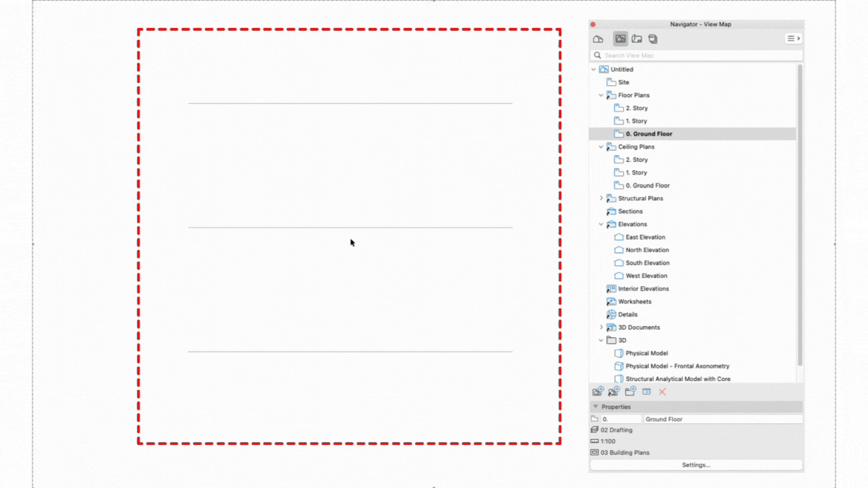The width and height of the screenshot is (868, 488).
Task: Click the Search View Map field
Action: tap(696, 55)
